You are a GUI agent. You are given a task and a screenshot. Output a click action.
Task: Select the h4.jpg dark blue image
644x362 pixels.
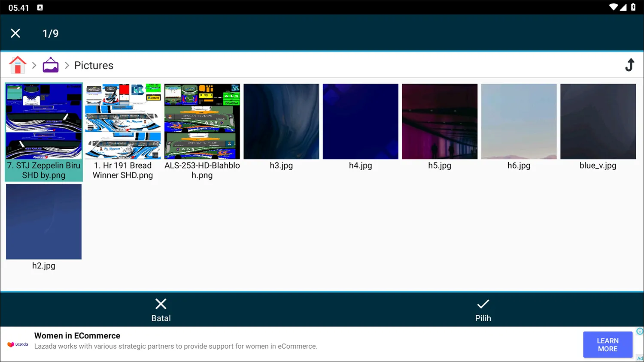[361, 122]
